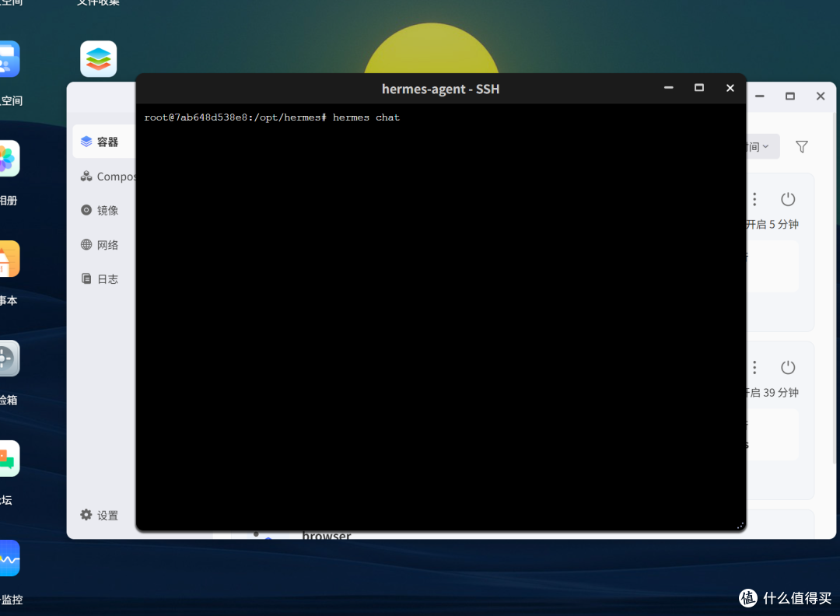This screenshot has height=616, width=840.
Task: Click the layered app icon on desktop
Action: [x=99, y=59]
